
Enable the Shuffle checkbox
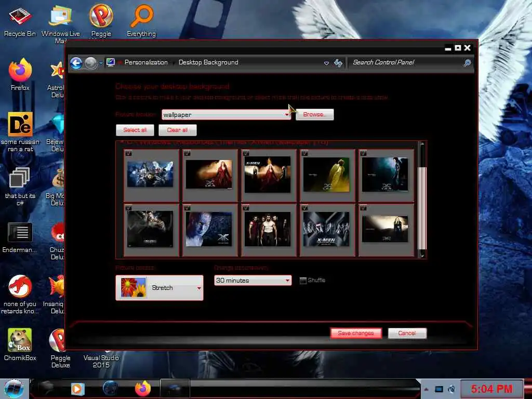tap(303, 281)
